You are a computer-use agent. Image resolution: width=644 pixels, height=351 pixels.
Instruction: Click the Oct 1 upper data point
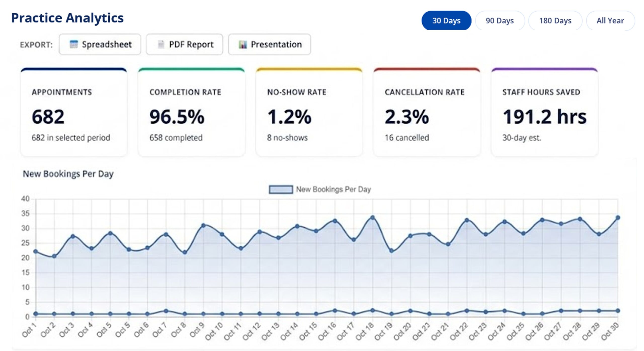[x=35, y=251]
